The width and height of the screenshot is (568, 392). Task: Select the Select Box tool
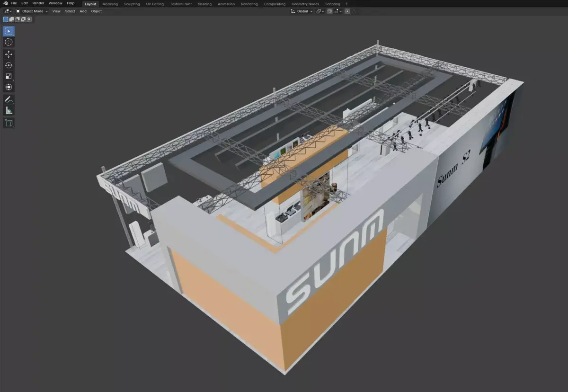pyautogui.click(x=9, y=31)
